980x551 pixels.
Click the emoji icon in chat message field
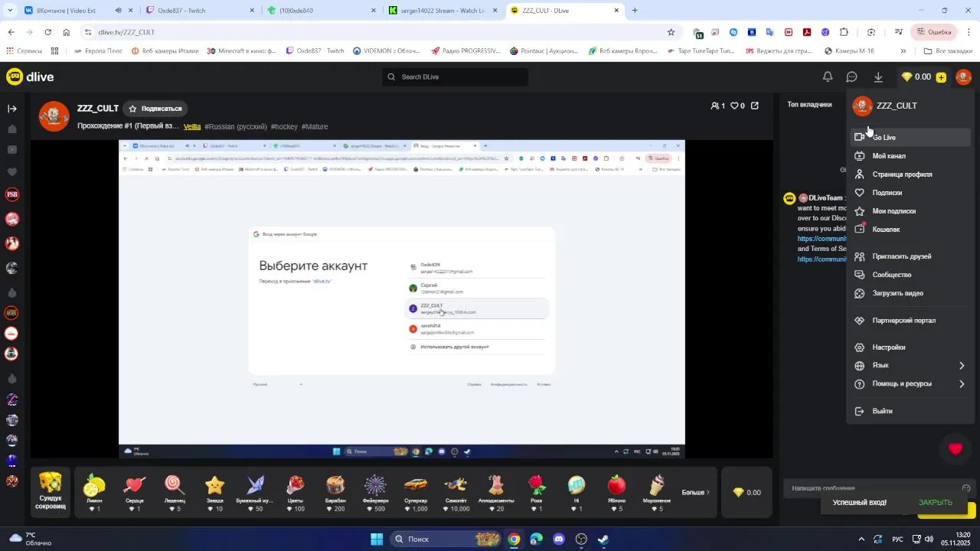pyautogui.click(x=966, y=488)
